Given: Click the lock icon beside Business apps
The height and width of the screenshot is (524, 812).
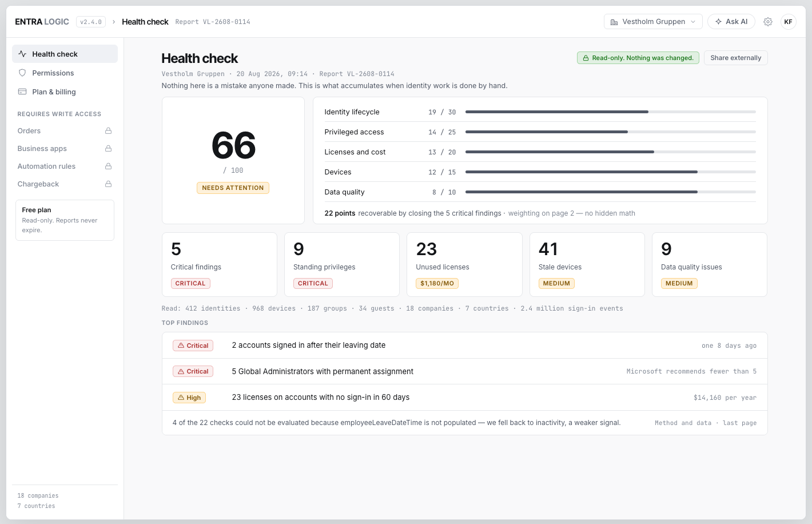Looking at the screenshot, I should 109,149.
